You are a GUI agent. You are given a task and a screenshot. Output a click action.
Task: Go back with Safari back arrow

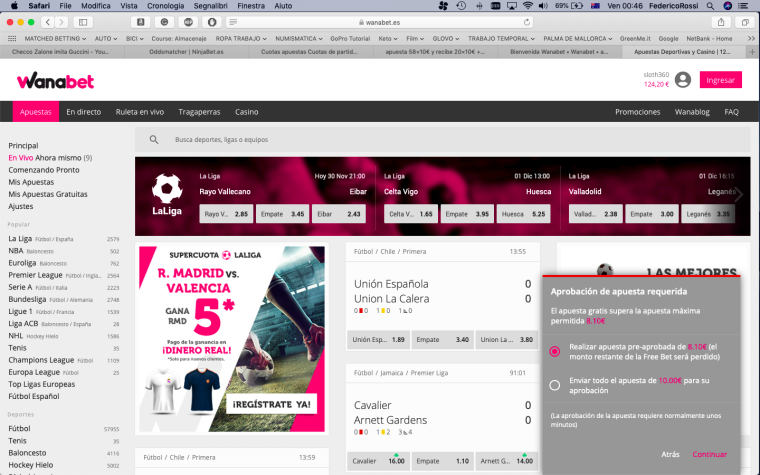coord(48,22)
